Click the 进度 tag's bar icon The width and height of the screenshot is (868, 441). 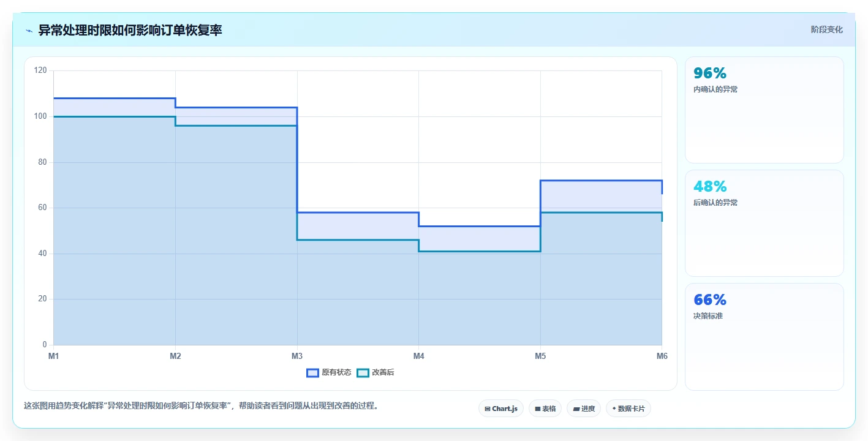pyautogui.click(x=576, y=409)
